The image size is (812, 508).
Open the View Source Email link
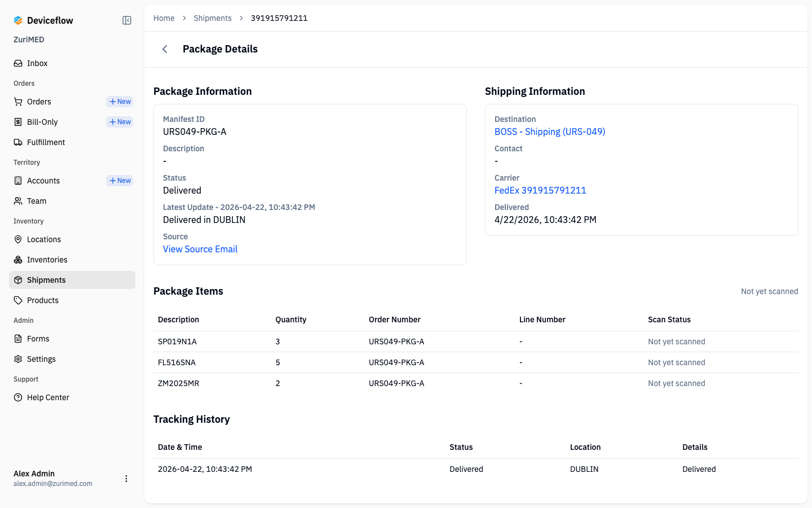200,249
